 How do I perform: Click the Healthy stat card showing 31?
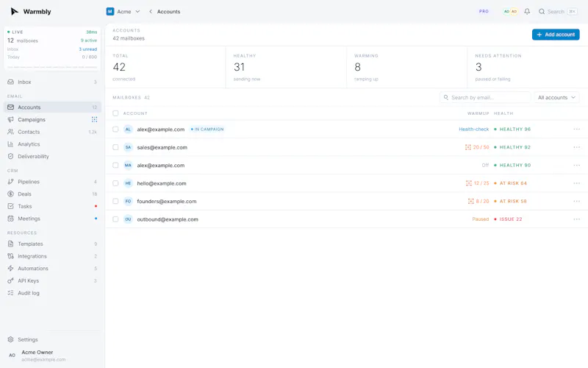click(x=286, y=67)
